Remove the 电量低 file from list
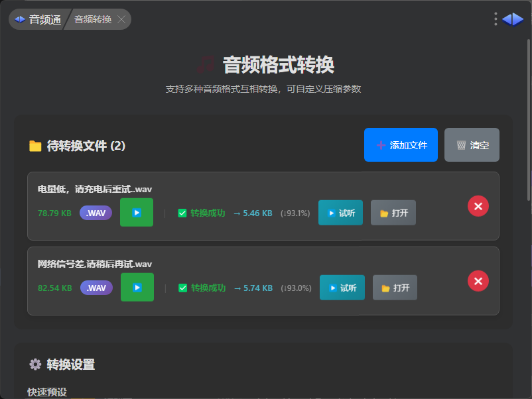The width and height of the screenshot is (532, 399). tap(478, 206)
